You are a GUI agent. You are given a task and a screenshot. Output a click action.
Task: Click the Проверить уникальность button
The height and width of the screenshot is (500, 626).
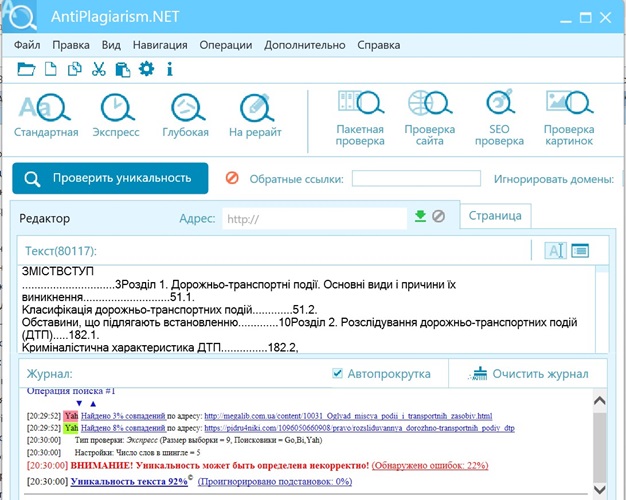tap(110, 178)
